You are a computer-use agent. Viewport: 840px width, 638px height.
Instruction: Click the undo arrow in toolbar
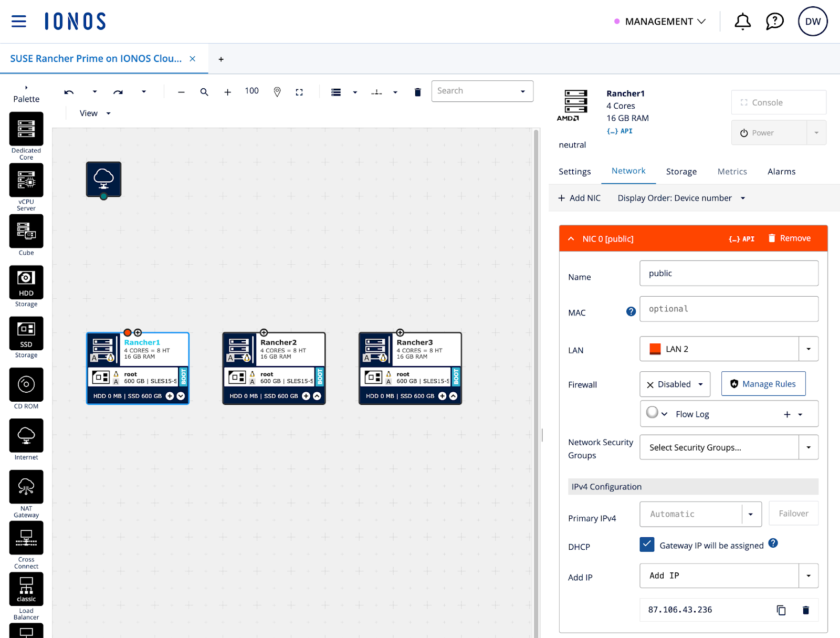pos(69,92)
